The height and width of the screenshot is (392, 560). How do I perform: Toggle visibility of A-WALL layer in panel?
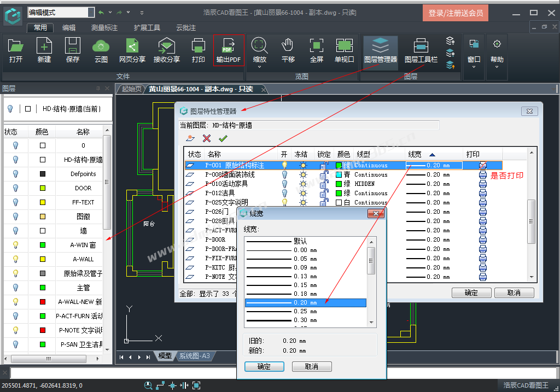click(x=15, y=259)
